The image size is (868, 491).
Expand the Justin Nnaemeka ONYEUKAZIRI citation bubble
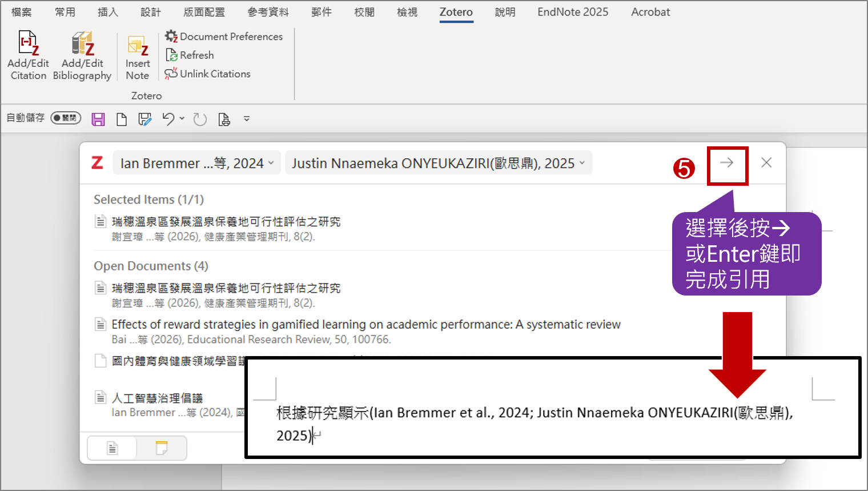[x=438, y=163]
